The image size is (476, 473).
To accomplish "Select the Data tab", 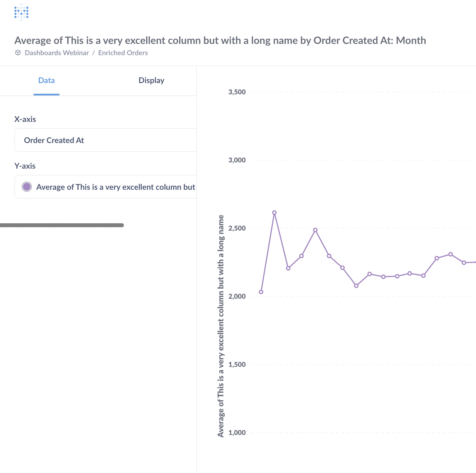I will pos(46,81).
